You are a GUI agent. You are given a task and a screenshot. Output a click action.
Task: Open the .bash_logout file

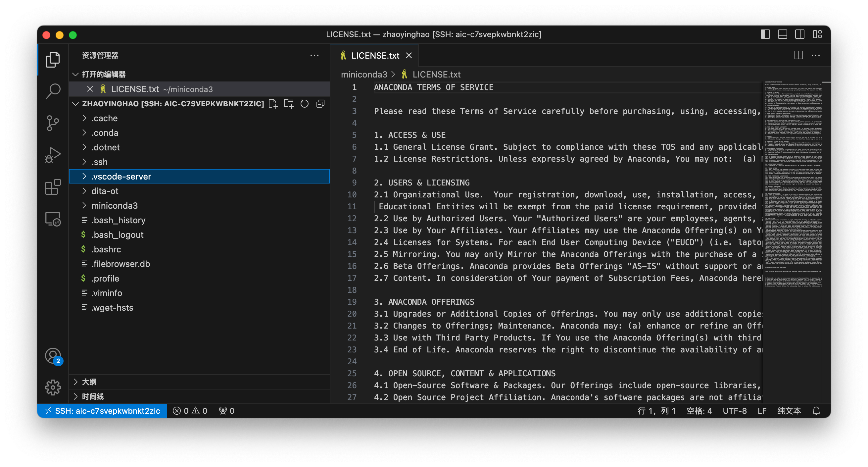click(x=199, y=235)
